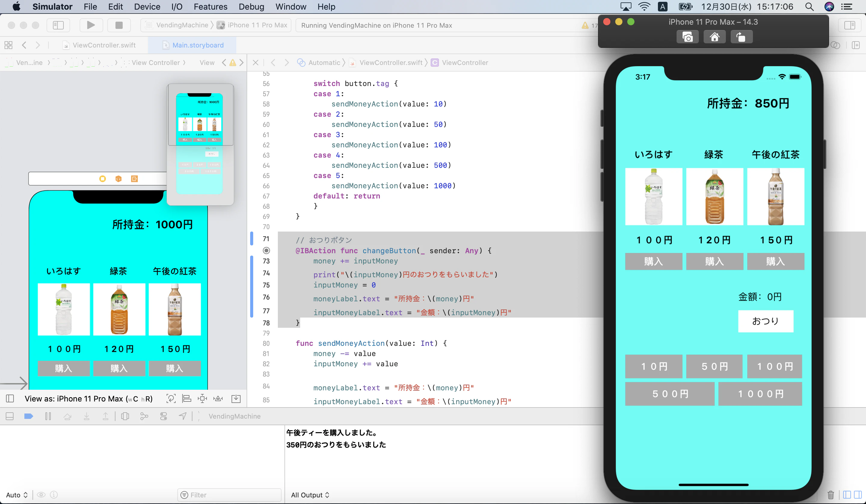This screenshot has width=866, height=504.
Task: Open Resolve Auto Layout Issues icon
Action: point(218,398)
